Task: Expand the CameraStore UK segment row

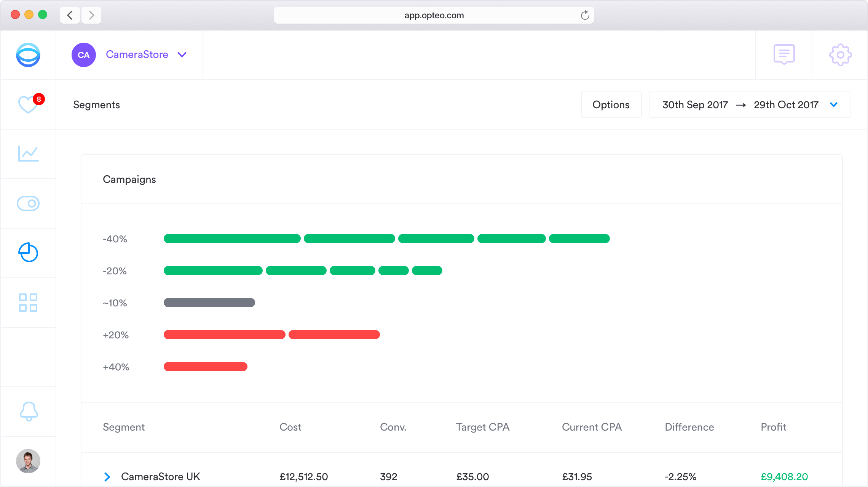Action: point(107,477)
